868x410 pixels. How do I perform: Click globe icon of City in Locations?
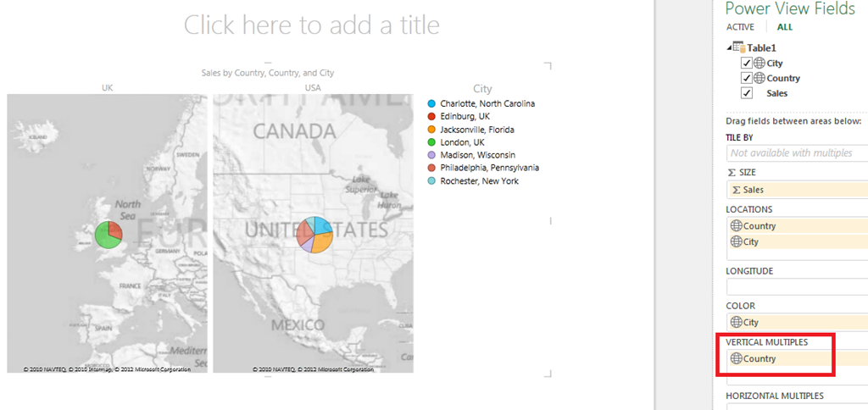737,241
